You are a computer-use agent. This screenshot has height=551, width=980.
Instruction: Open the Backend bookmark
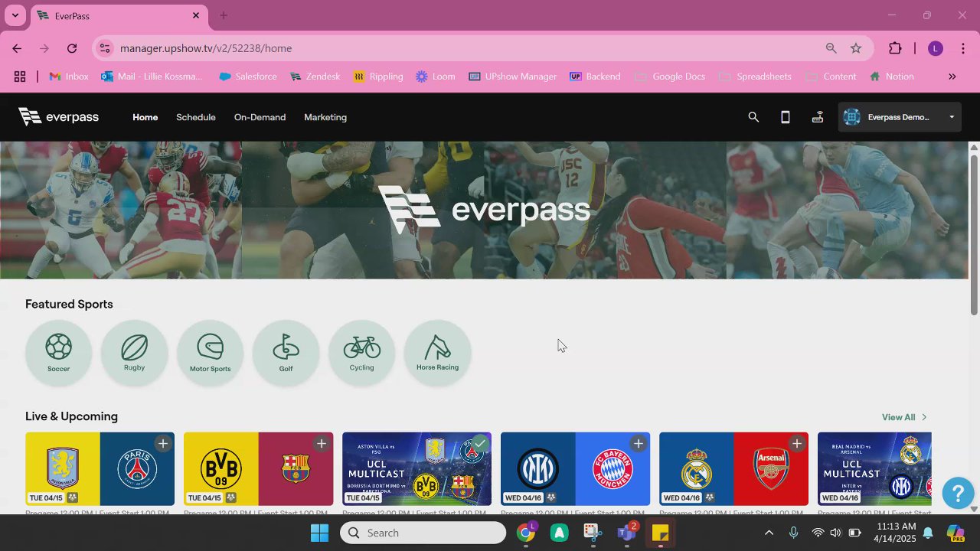[x=595, y=77]
